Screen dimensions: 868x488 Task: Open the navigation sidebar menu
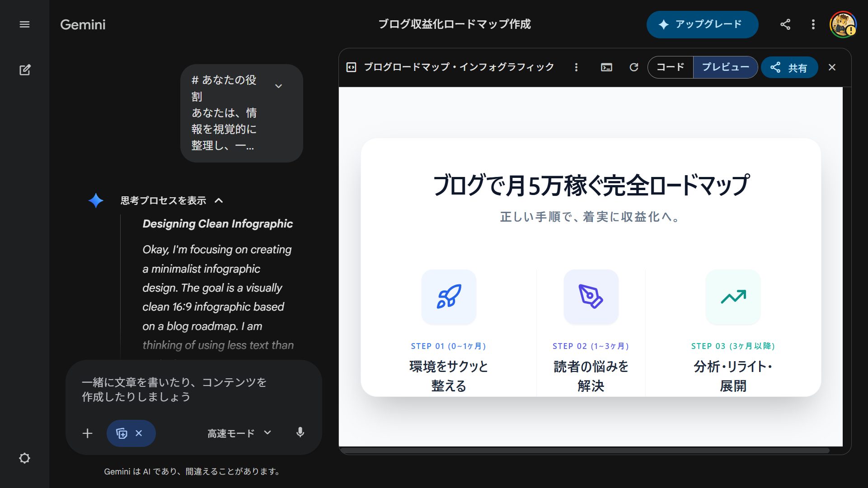coord(25,25)
